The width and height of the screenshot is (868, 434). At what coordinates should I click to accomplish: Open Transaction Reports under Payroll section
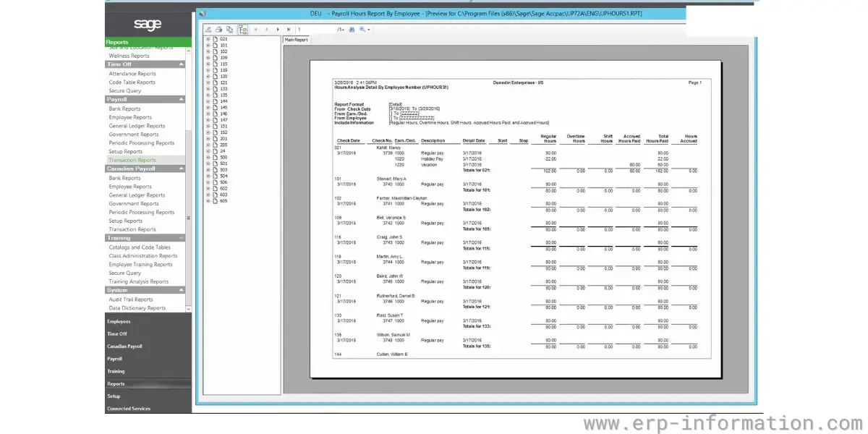pyautogui.click(x=132, y=161)
